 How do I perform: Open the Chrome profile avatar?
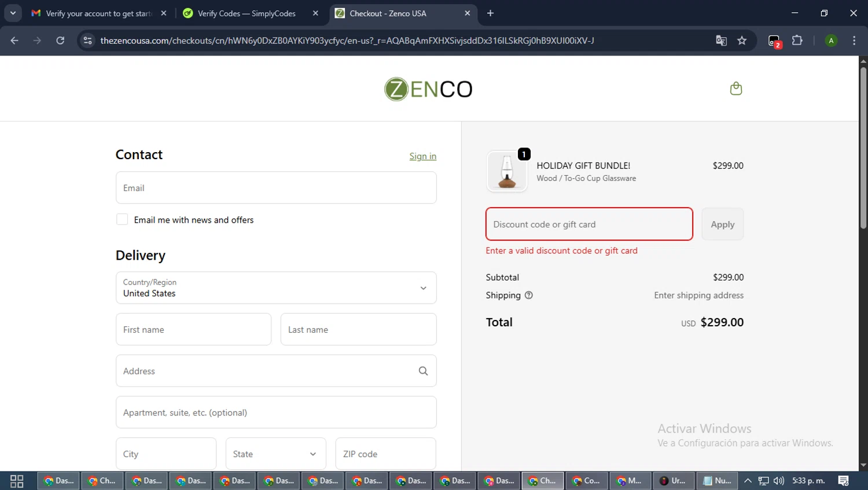tap(831, 40)
